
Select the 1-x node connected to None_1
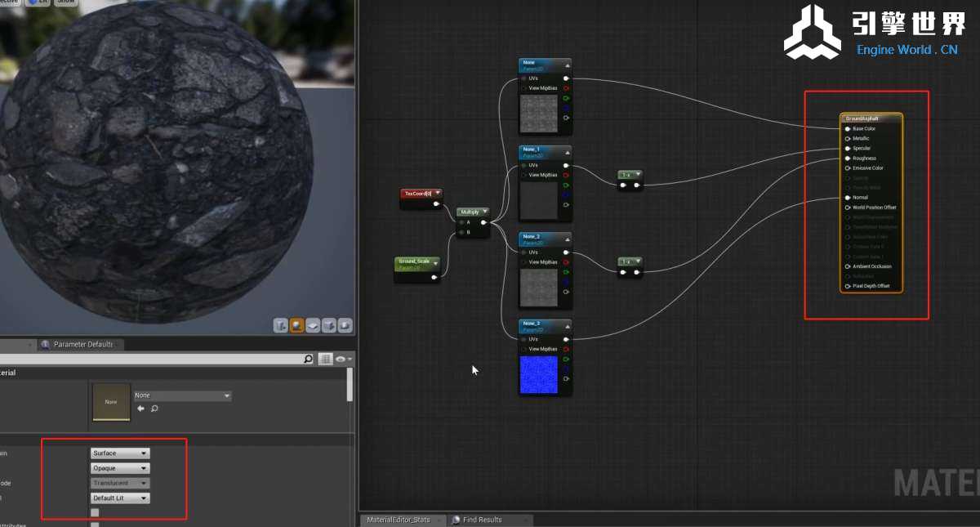pyautogui.click(x=630, y=180)
